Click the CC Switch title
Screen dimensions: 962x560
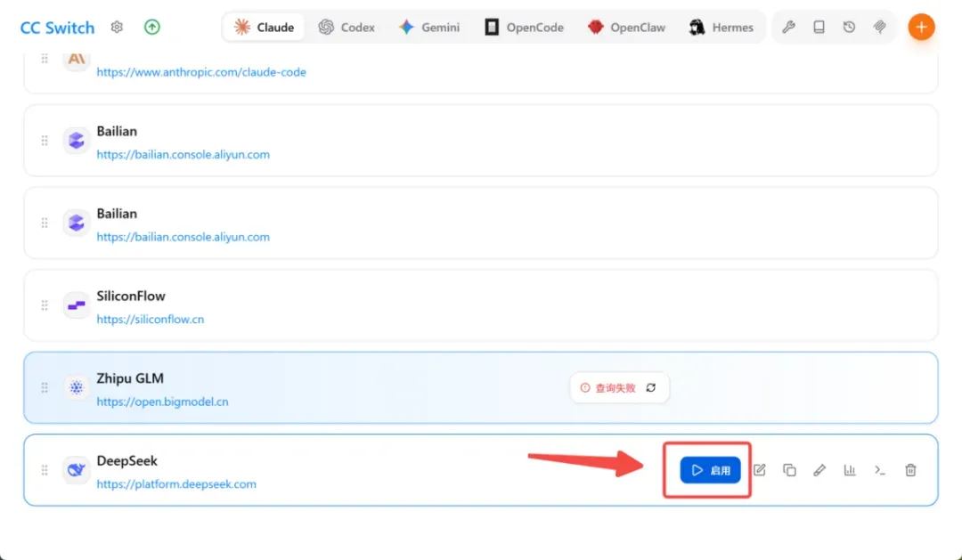click(x=58, y=28)
